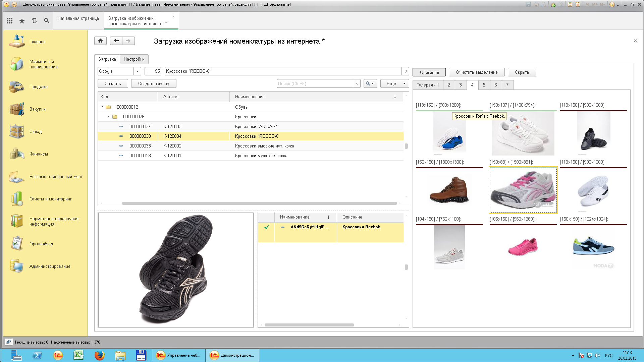Open history icon in top panel
The height and width of the screenshot is (362, 644).
point(34,21)
